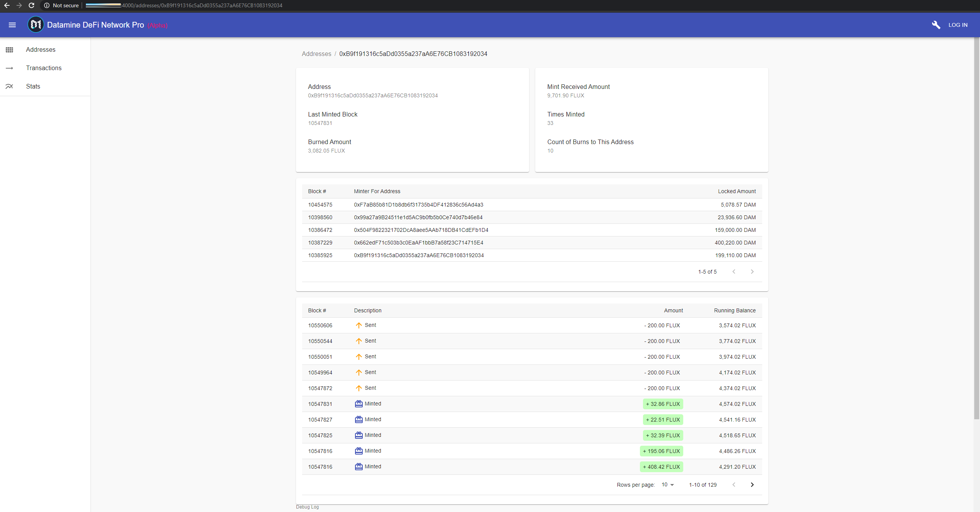The width and height of the screenshot is (980, 512).
Task: Click the browser address bar URL
Action: [x=184, y=5]
